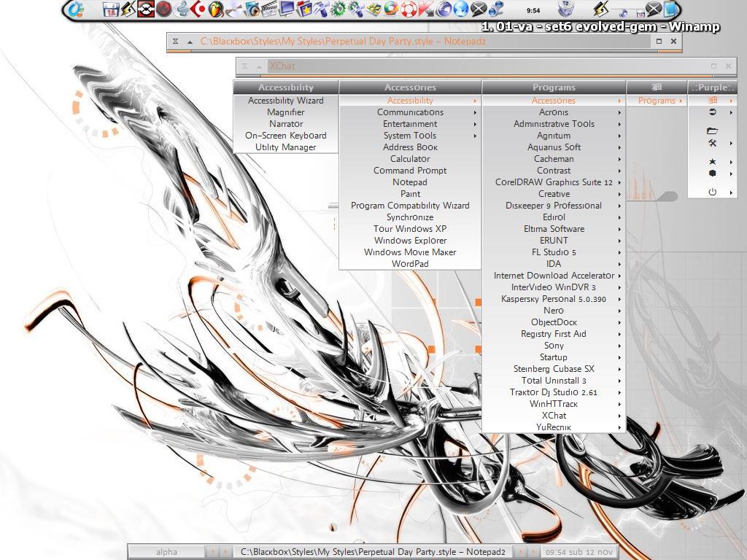This screenshot has width=747, height=560.
Task: Open the movie clapperboard dock icon
Action: [x=269, y=9]
